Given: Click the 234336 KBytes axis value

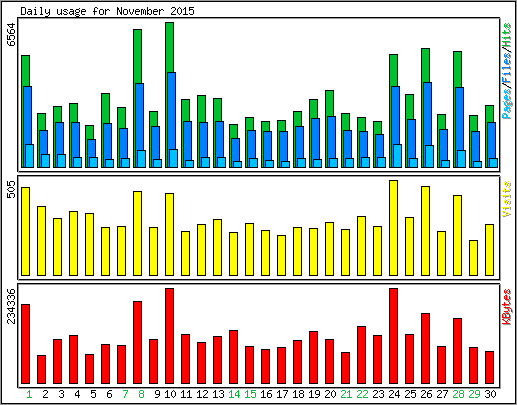Looking at the screenshot, I should pyautogui.click(x=12, y=306).
